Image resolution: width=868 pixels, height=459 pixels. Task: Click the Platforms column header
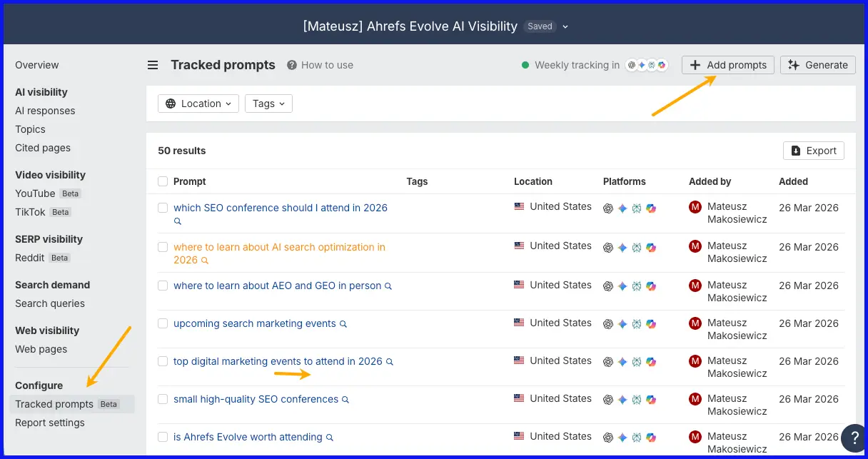(625, 181)
